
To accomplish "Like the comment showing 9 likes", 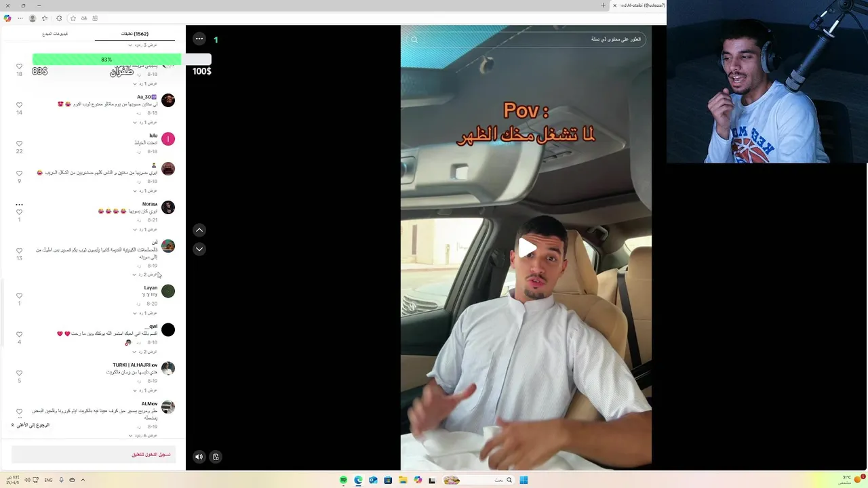I will (x=19, y=174).
